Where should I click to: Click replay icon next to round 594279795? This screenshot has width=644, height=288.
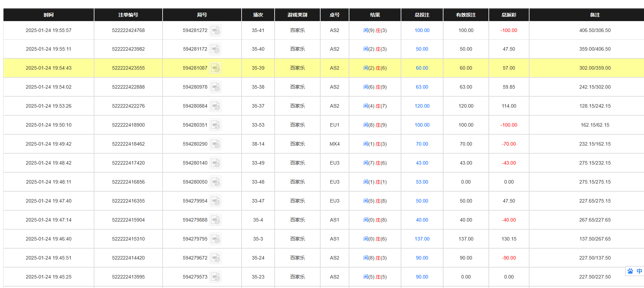click(x=215, y=239)
